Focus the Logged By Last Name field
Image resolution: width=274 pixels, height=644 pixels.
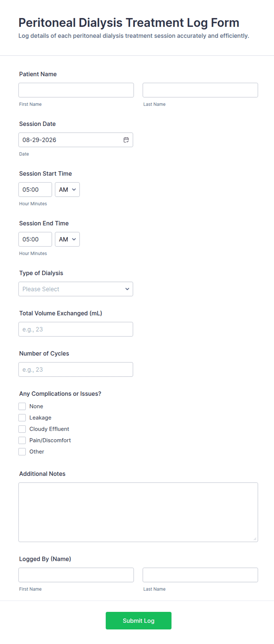tap(200, 575)
